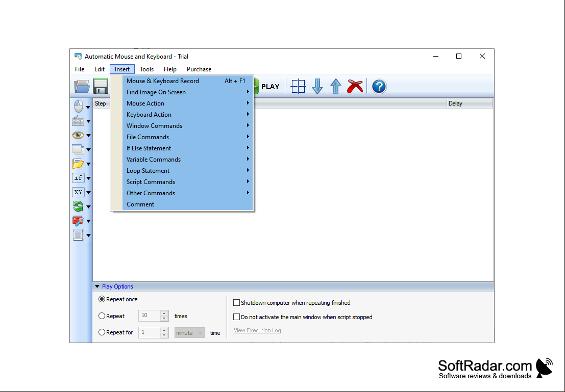Expand dropdown arrow beside XY icon
This screenshot has height=392, width=565.
click(88, 193)
